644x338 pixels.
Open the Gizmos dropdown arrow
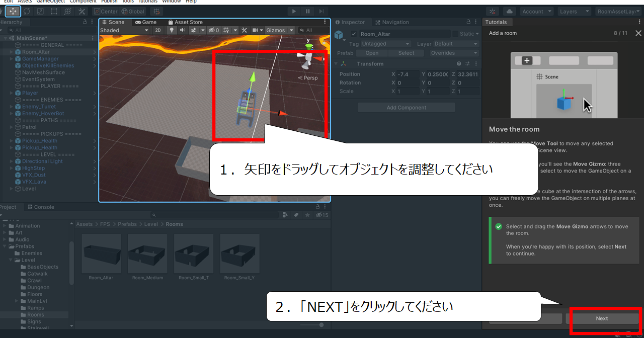(x=291, y=30)
